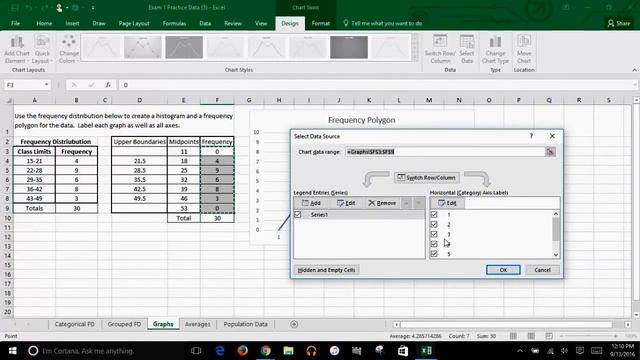Image resolution: width=640 pixels, height=360 pixels.
Task: Click the Tell me what you want box
Action: [382, 23]
